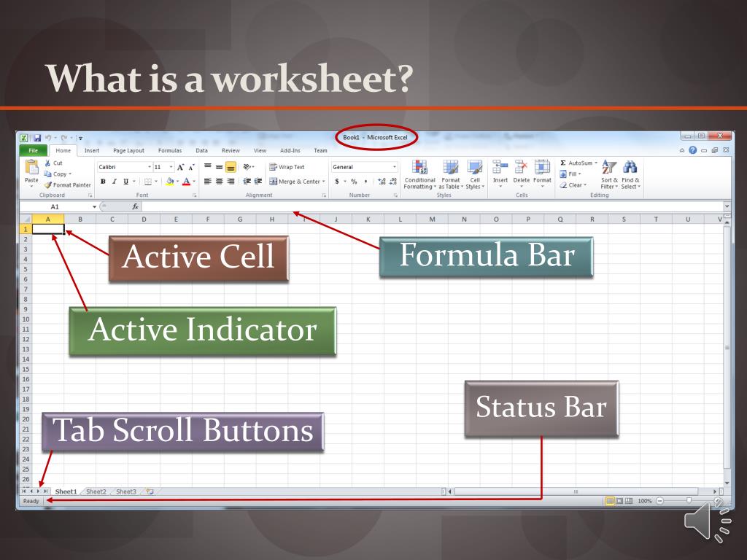Open the Fill dropdown
Screen dimensions: 747x560
pos(570,174)
